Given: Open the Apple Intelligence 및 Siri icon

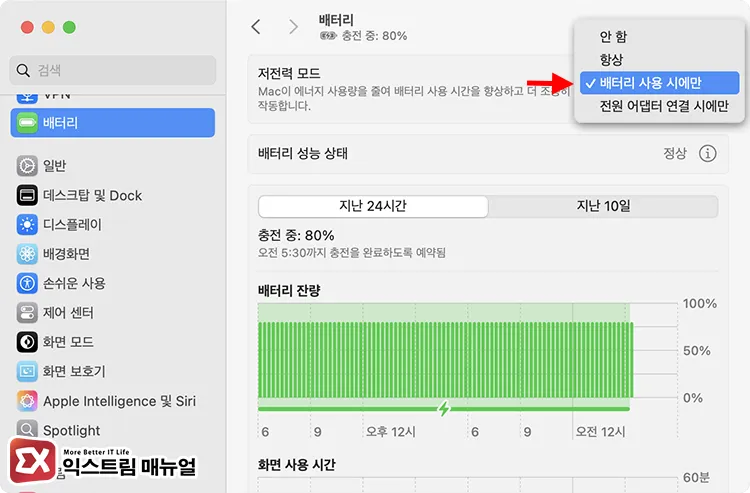Looking at the screenshot, I should pos(27,401).
